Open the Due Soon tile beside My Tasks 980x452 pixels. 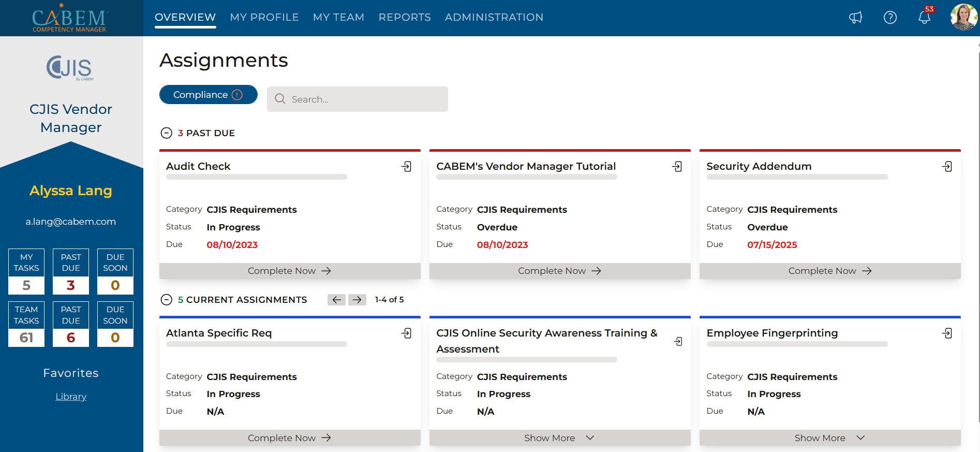tap(115, 272)
